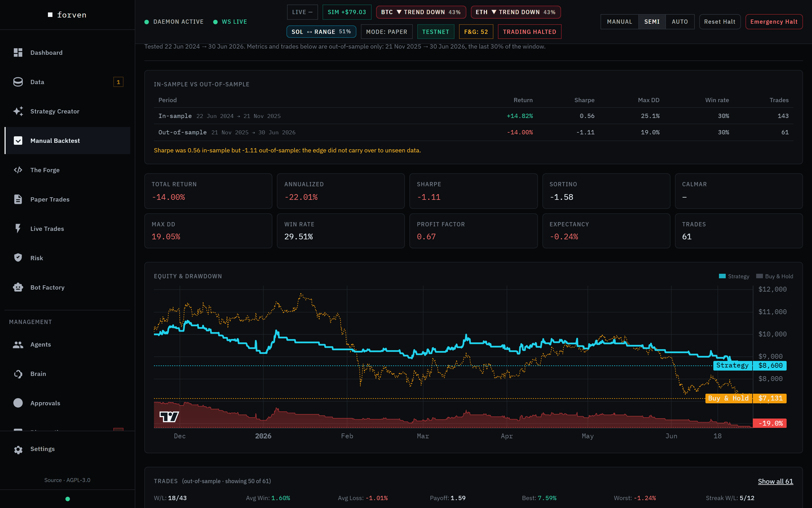Click the Settings gear icon

click(18, 450)
